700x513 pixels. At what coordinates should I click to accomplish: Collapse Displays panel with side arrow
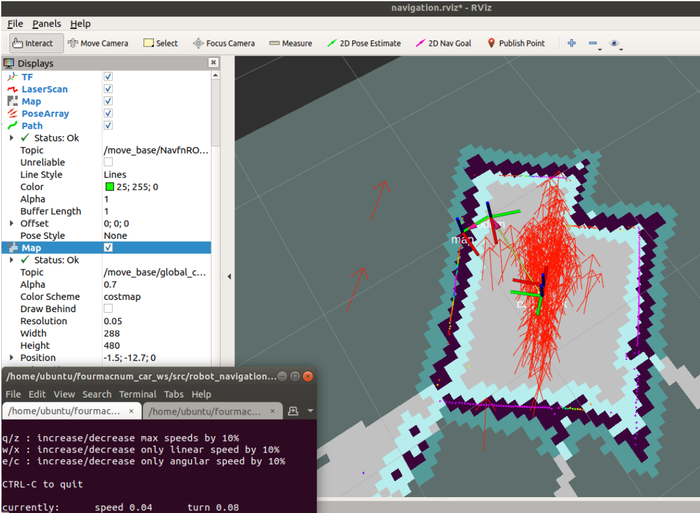click(x=229, y=276)
